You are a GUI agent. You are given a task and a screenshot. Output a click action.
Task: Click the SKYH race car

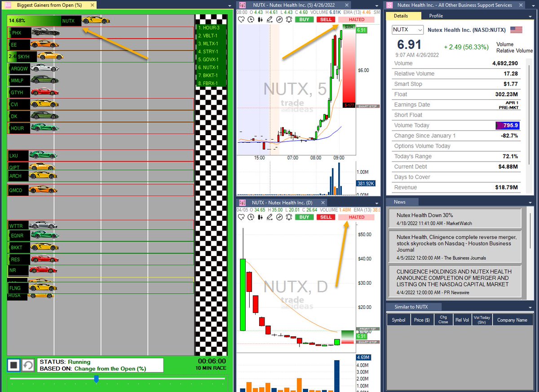point(50,57)
